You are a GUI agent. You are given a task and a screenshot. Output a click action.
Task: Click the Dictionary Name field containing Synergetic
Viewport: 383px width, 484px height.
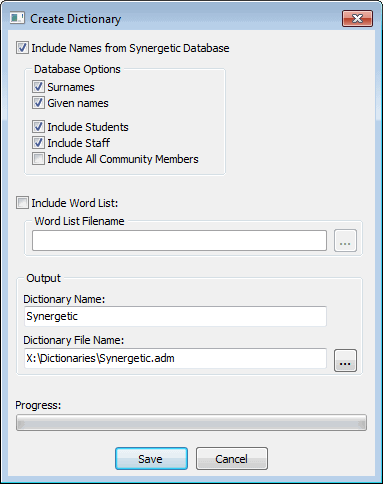(x=175, y=316)
